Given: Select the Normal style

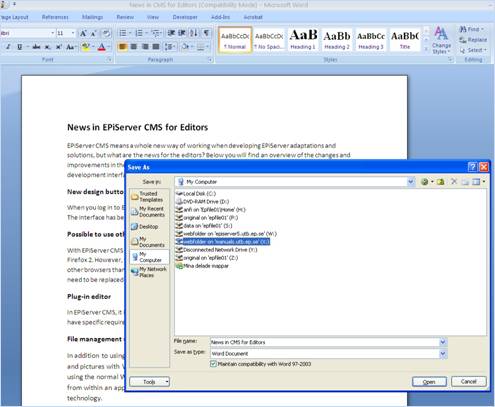Looking at the screenshot, I should click(235, 40).
